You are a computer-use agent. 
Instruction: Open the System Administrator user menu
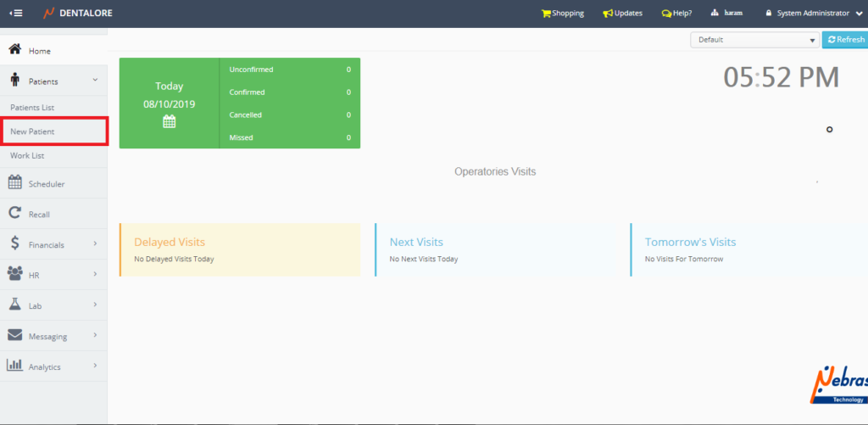coord(813,14)
